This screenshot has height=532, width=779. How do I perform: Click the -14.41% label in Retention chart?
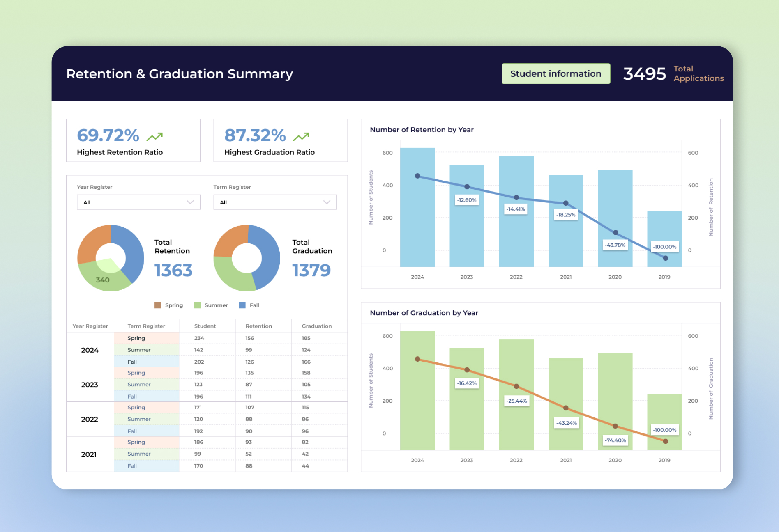[x=516, y=209]
